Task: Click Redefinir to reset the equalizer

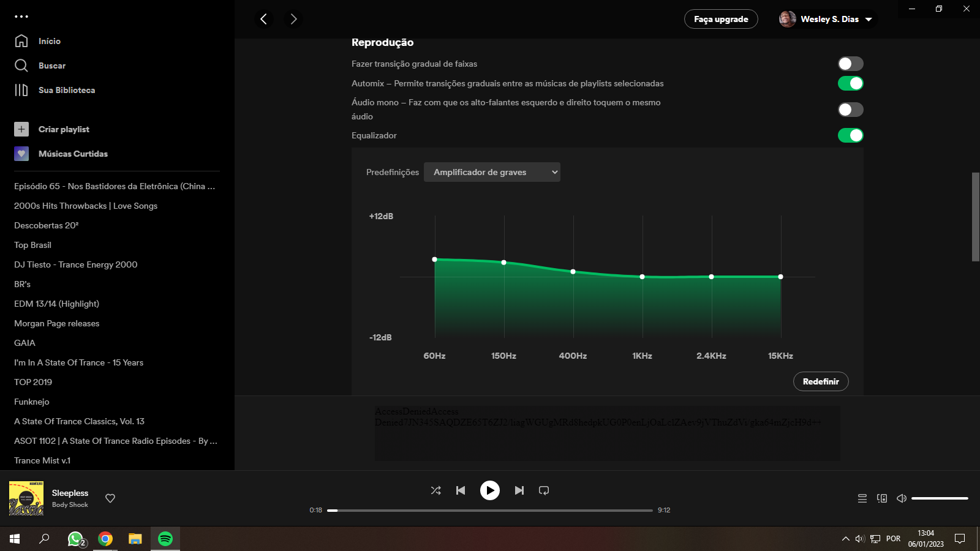Action: point(821,381)
